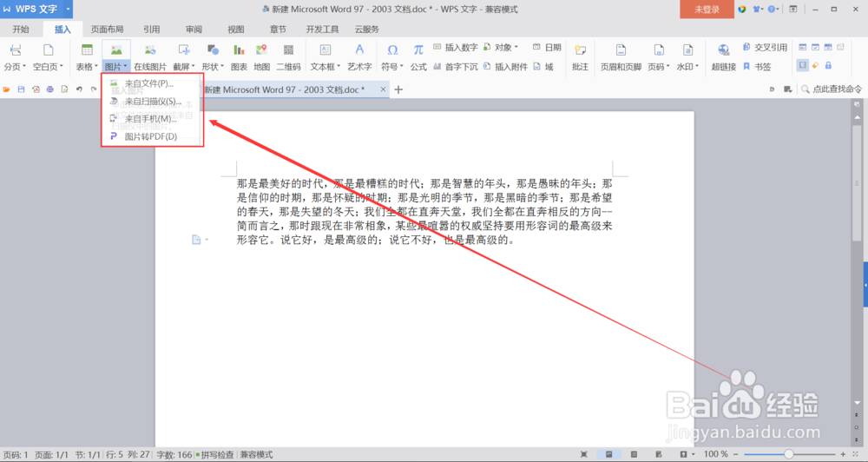Choose 来自手机(M)... menu item
Image resolution: width=868 pixels, height=462 pixels.
152,119
